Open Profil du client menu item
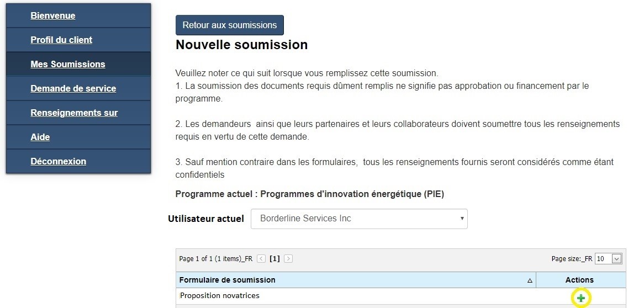Viewport: 644px width, 308px height. pos(61,40)
